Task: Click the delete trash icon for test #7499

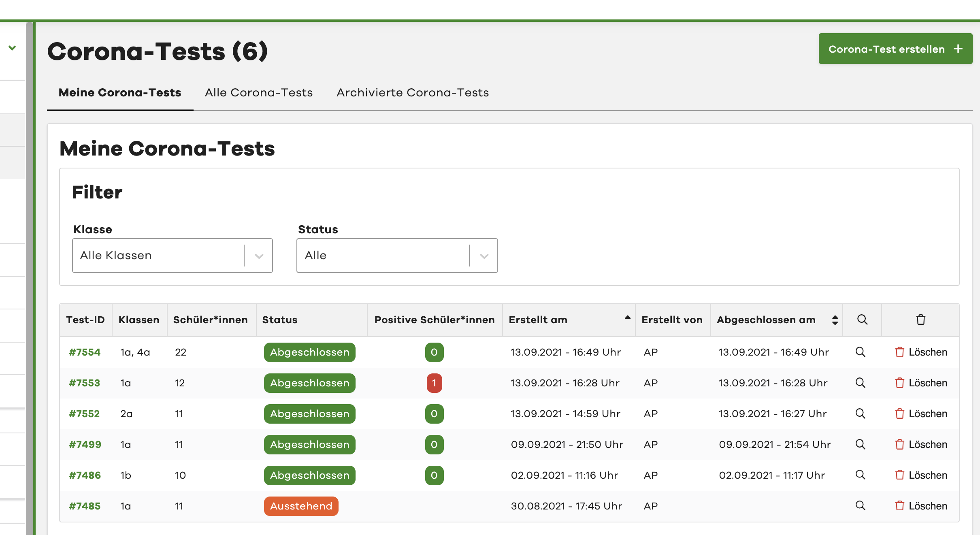Action: [x=899, y=444]
